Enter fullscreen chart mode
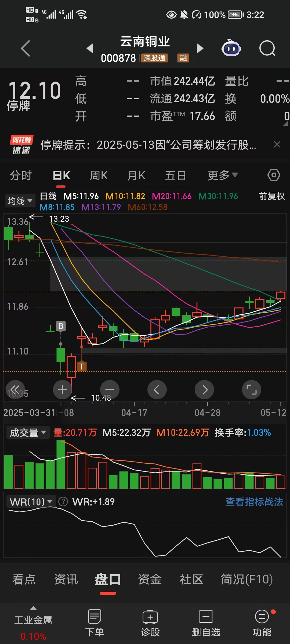The image size is (290, 644). (252, 390)
